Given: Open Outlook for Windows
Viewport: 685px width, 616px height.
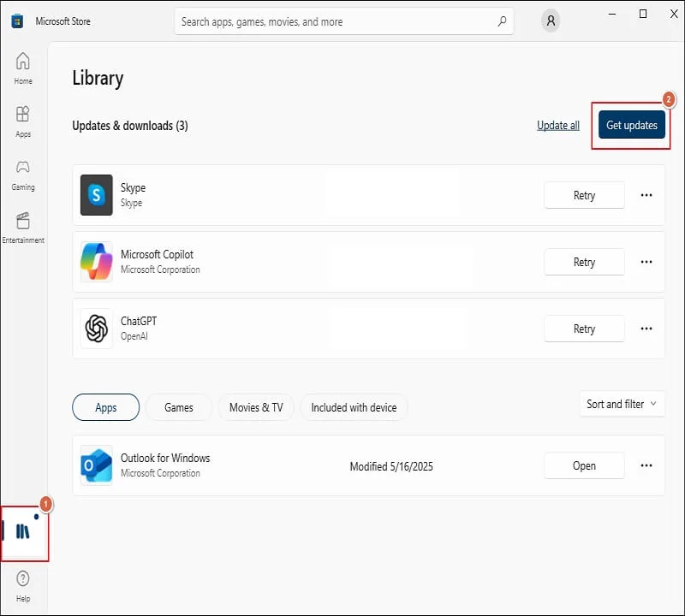Looking at the screenshot, I should [x=584, y=465].
